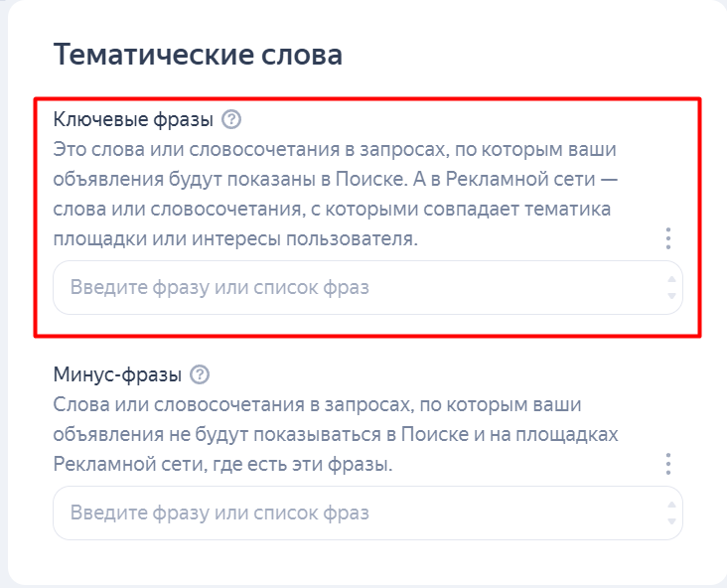Open the help icon beside Минус-фразы

[200, 374]
